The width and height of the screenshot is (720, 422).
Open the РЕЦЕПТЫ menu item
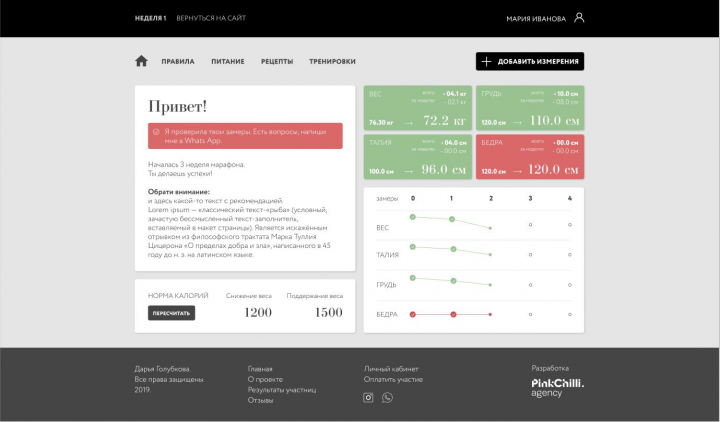(277, 62)
